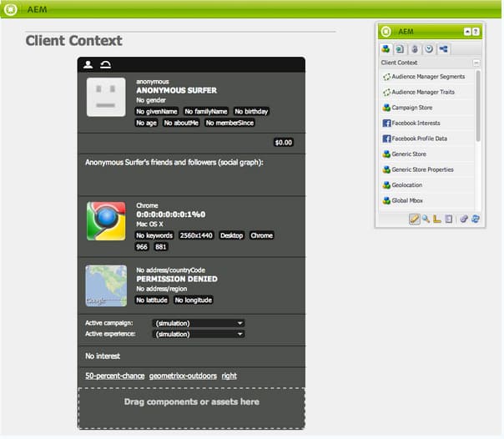504x439 pixels.
Task: Click the No longitude tag
Action: coord(194,300)
